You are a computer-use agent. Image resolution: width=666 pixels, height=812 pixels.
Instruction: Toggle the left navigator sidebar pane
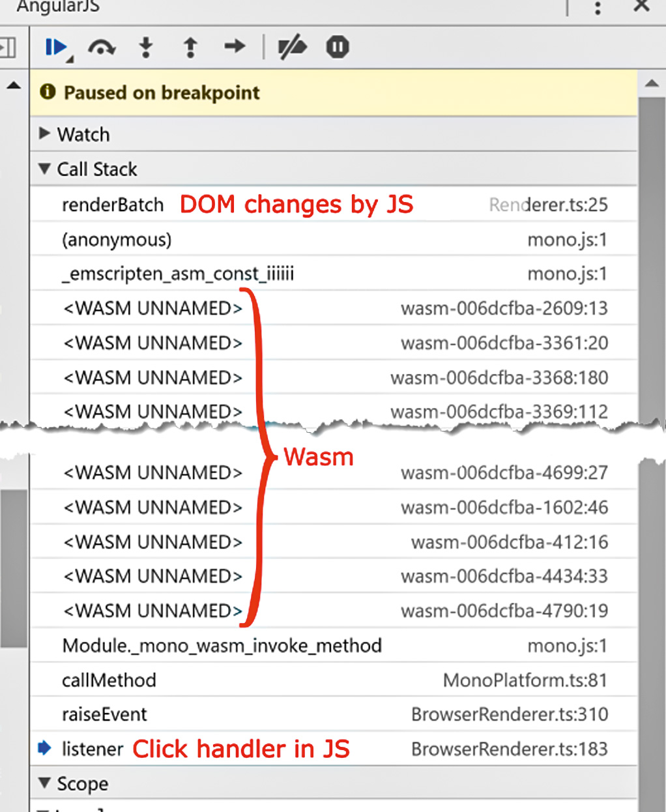click(x=8, y=48)
